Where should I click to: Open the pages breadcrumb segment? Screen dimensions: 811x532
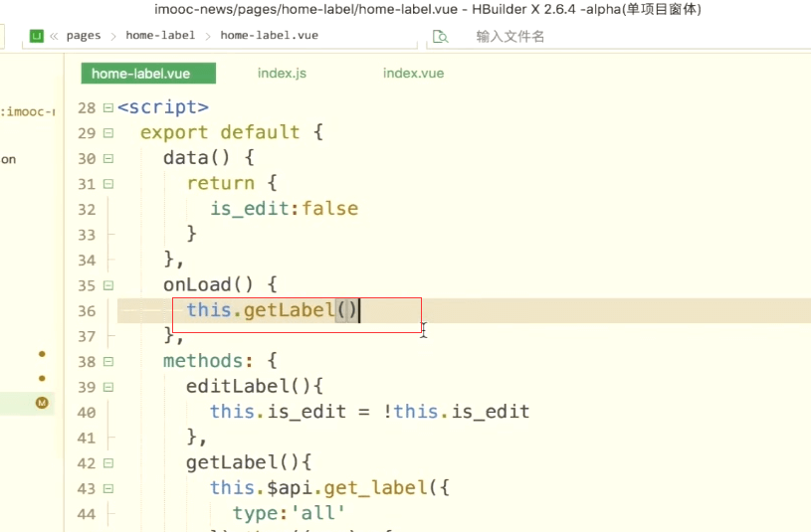click(84, 36)
